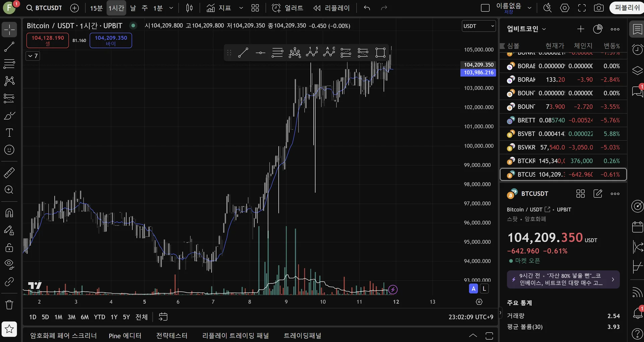This screenshot has height=342, width=644.
Task: Toggle lock all drawings
Action: [9, 247]
